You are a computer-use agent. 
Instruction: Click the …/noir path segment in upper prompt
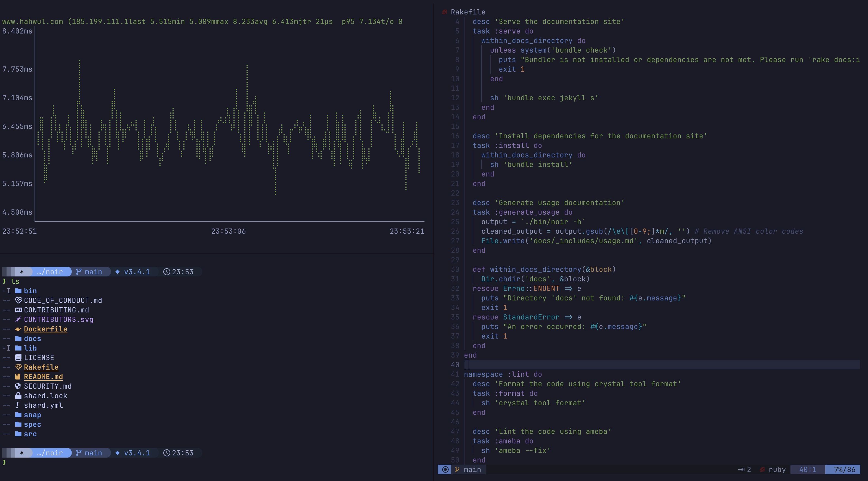click(50, 272)
